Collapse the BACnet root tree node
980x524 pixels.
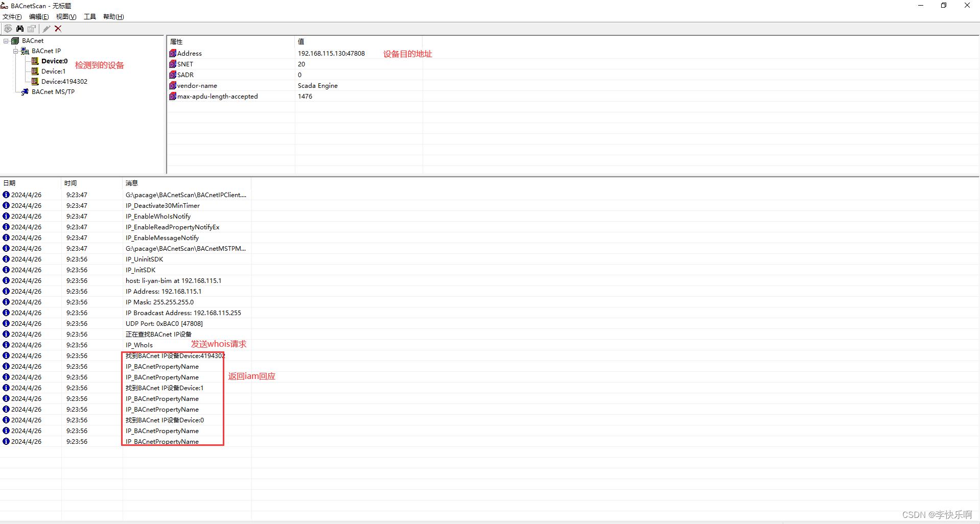pyautogui.click(x=6, y=41)
